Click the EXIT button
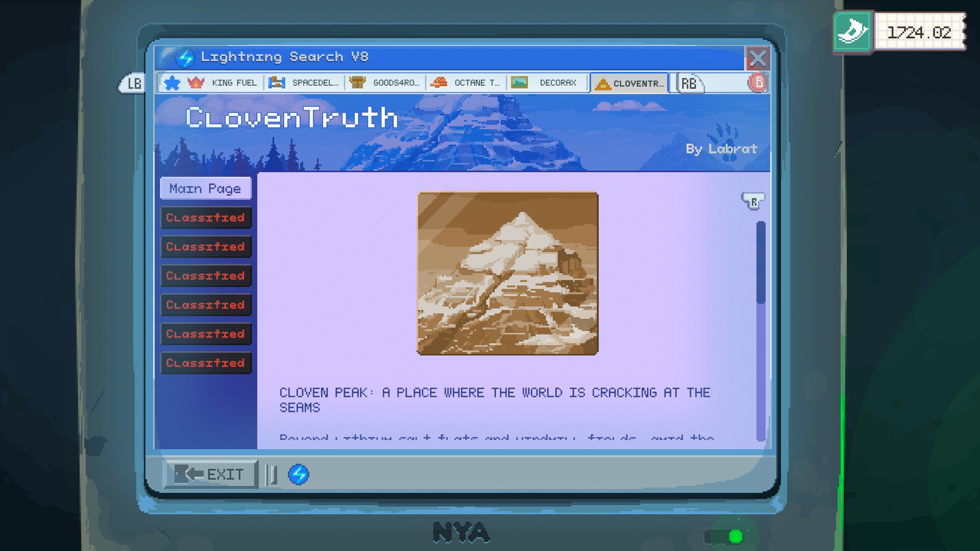 click(x=210, y=474)
